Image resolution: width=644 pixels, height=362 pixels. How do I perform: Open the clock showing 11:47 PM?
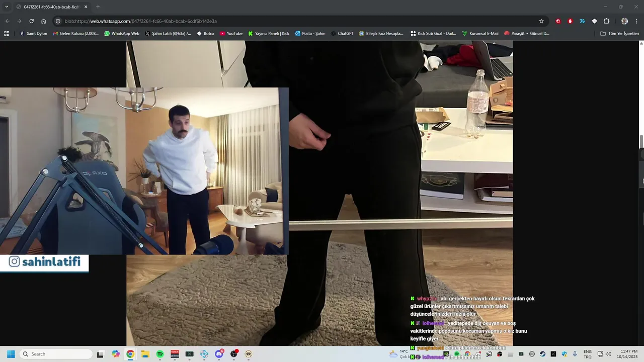pyautogui.click(x=627, y=354)
